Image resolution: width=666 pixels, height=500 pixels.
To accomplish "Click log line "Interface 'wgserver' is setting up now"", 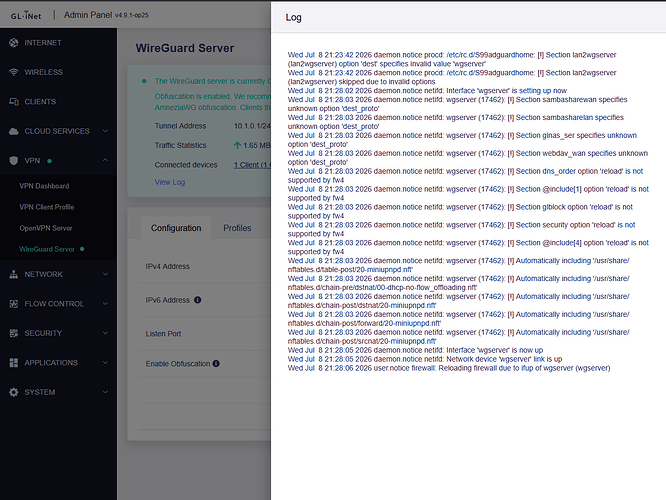I will click(x=427, y=90).
